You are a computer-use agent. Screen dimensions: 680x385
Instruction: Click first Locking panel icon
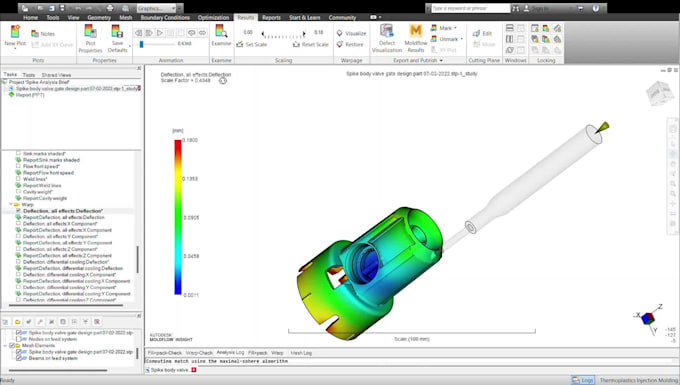coord(535,28)
